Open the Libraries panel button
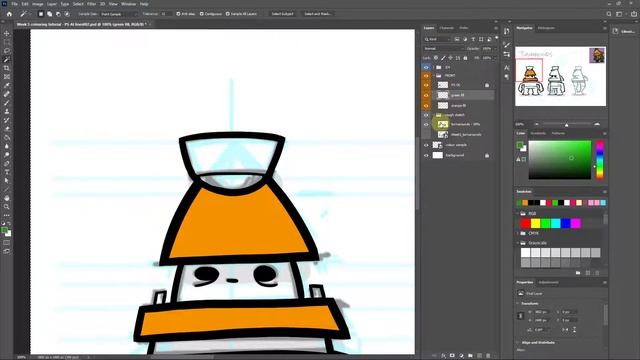Viewport: 640px width, 360px height. click(624, 31)
